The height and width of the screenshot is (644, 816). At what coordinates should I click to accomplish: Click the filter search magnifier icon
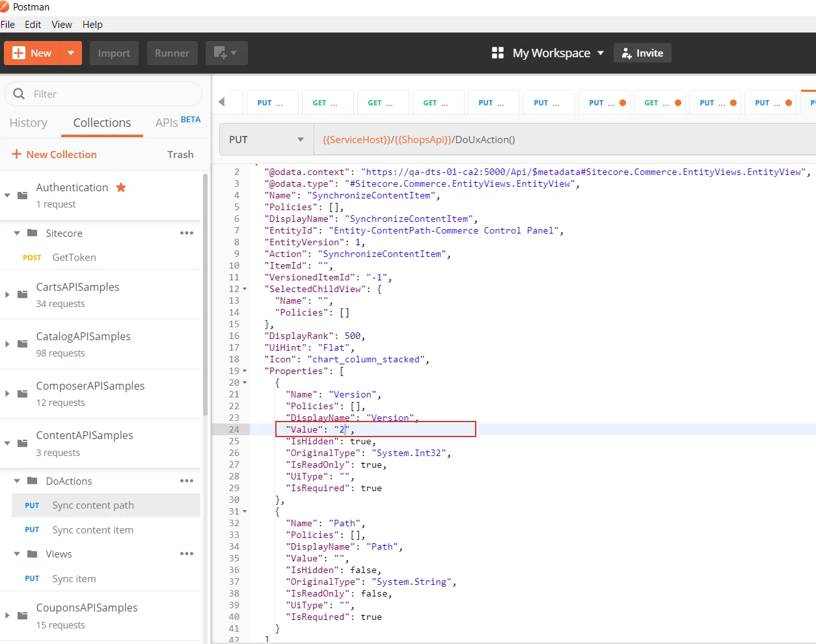[x=19, y=94]
